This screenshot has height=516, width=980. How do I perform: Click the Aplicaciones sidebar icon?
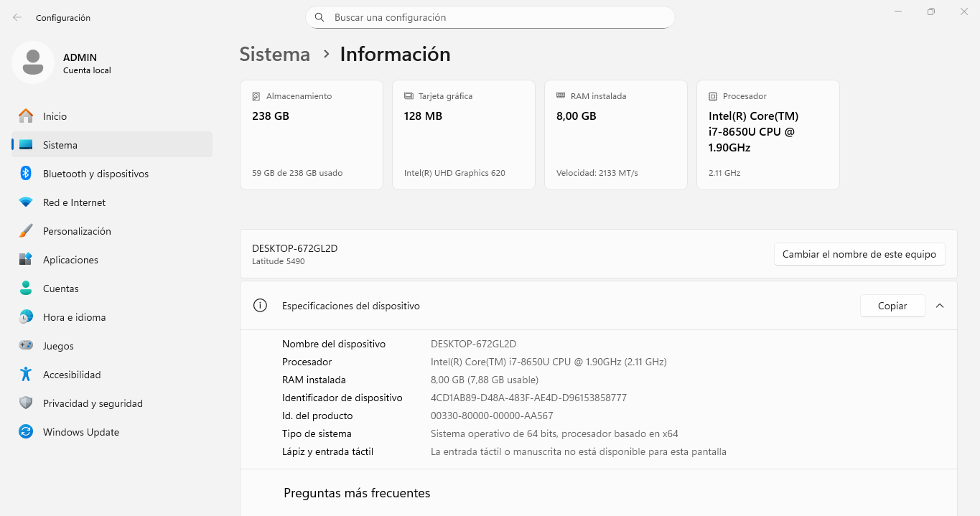coord(26,260)
